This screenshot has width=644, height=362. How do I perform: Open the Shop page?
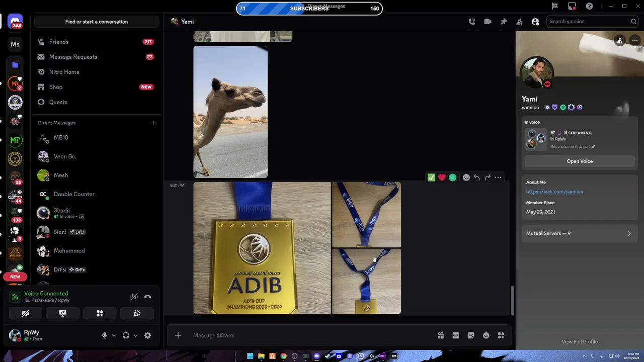96,87
